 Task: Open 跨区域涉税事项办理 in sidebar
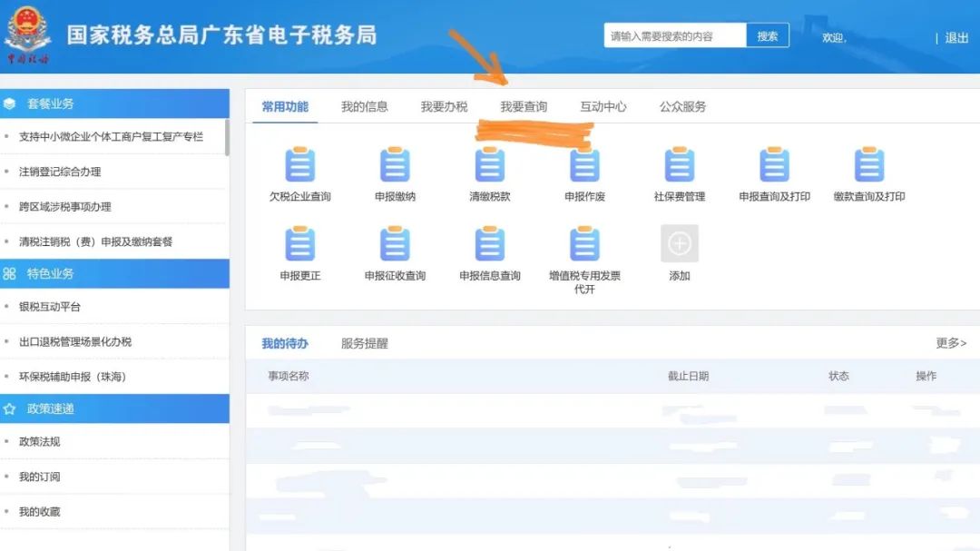pos(65,206)
